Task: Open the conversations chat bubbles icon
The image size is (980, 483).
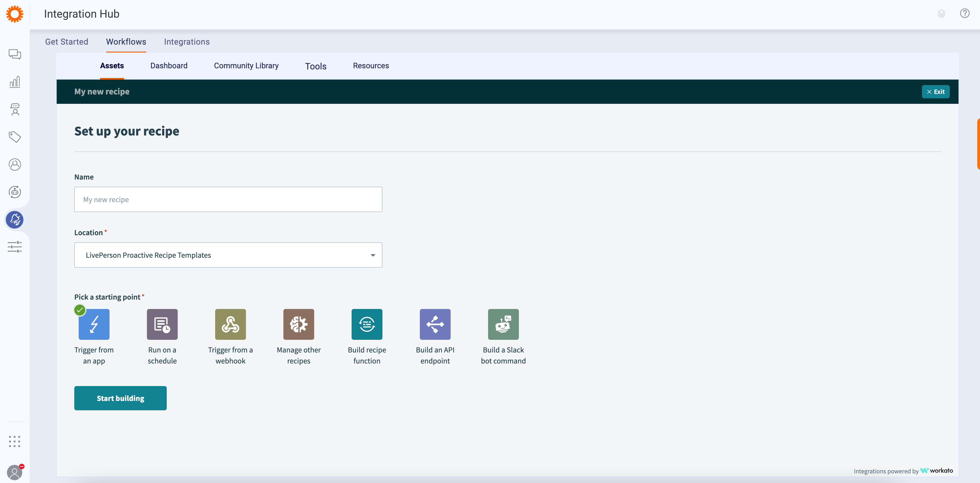Action: 15,54
